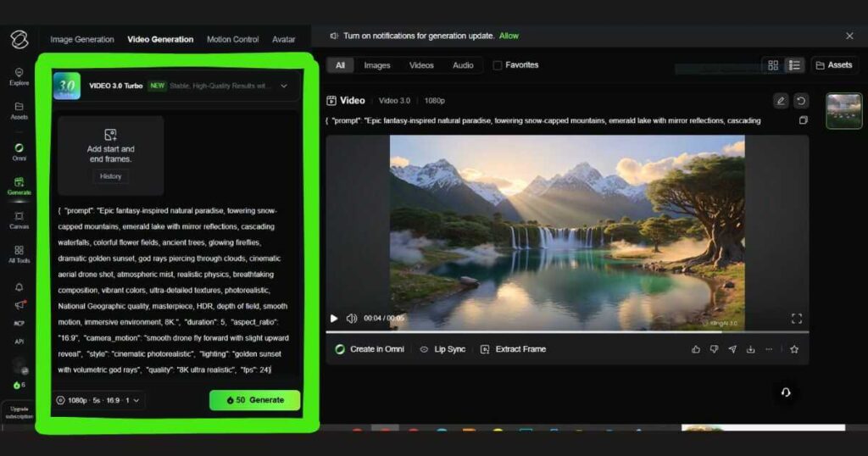Share the video with the paper plane icon
This screenshot has height=456, width=868.
732,349
